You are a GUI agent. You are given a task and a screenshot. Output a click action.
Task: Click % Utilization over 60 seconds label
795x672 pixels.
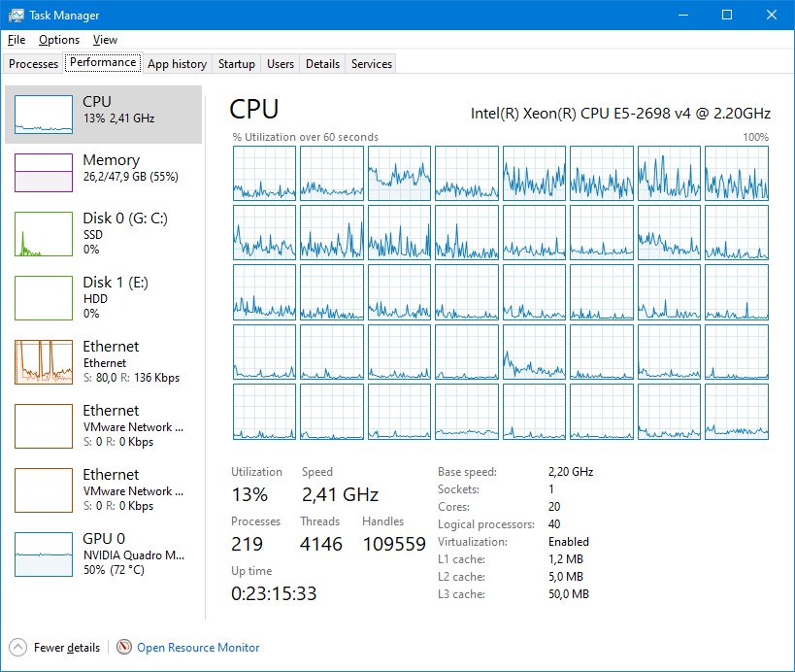[305, 137]
